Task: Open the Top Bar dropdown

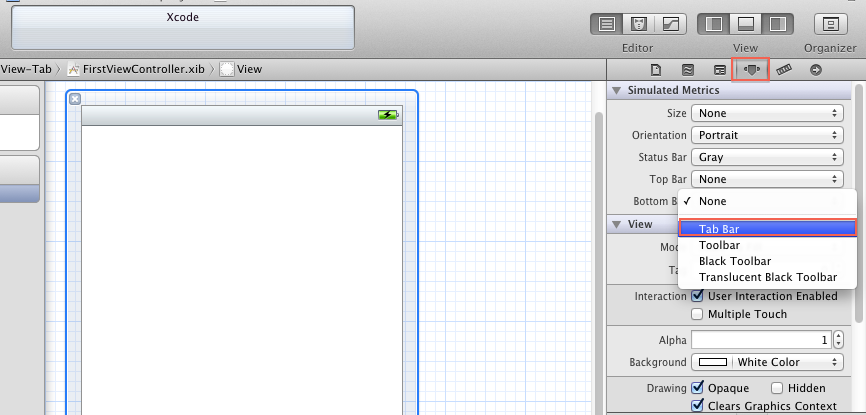Action: pos(767,179)
